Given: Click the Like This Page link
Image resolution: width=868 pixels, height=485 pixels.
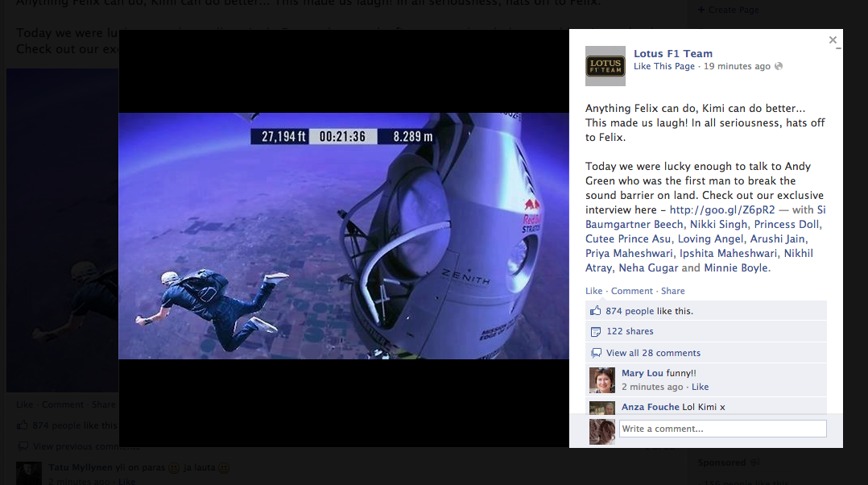Looking at the screenshot, I should 663,67.
